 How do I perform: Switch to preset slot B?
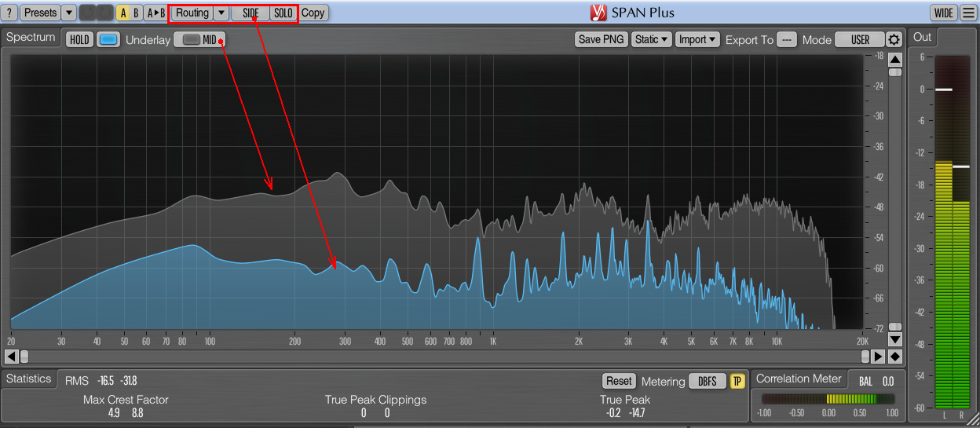(x=137, y=13)
